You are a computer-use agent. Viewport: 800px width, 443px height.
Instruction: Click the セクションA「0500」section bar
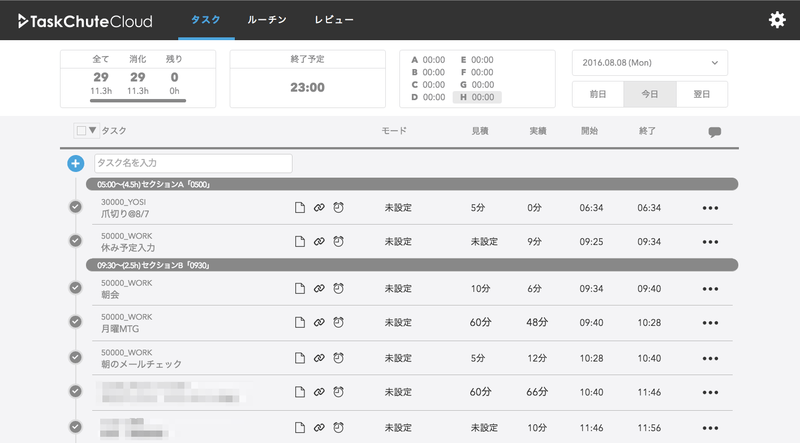coord(412,184)
